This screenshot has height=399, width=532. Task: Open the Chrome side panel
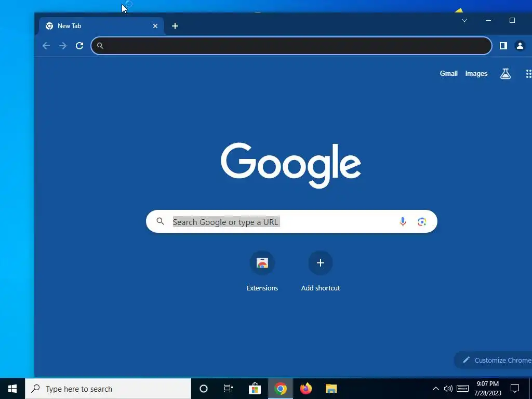pyautogui.click(x=503, y=46)
